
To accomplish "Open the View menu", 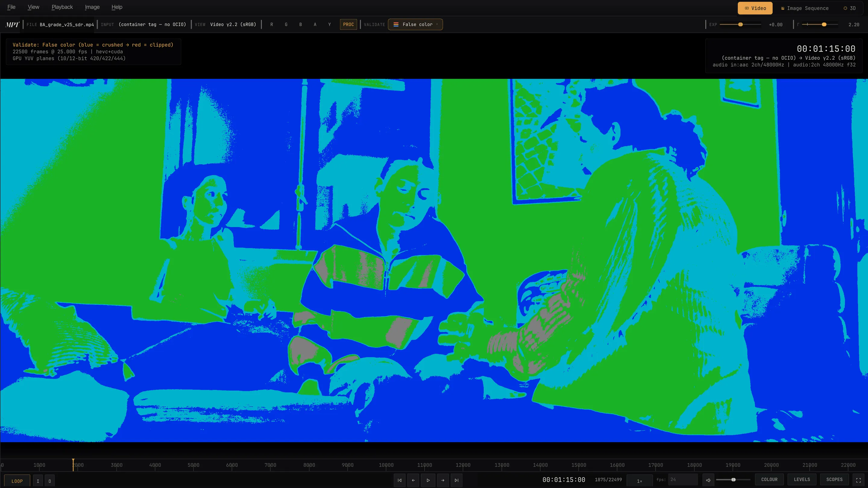I will [x=33, y=7].
